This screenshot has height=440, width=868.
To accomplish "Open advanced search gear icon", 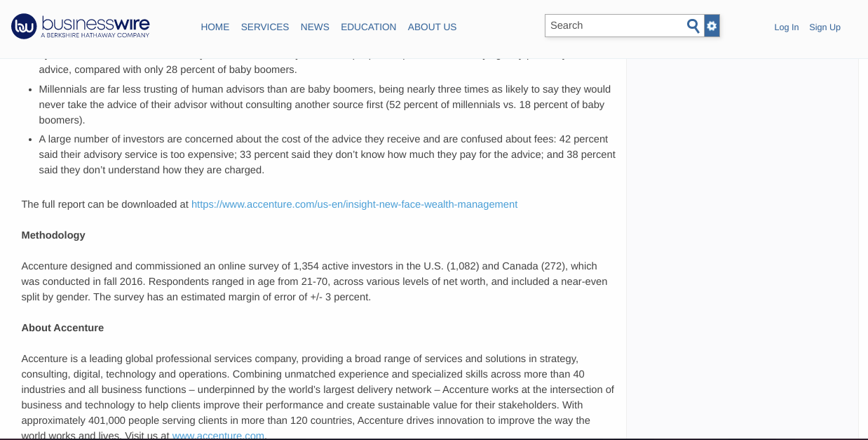I will click(712, 26).
